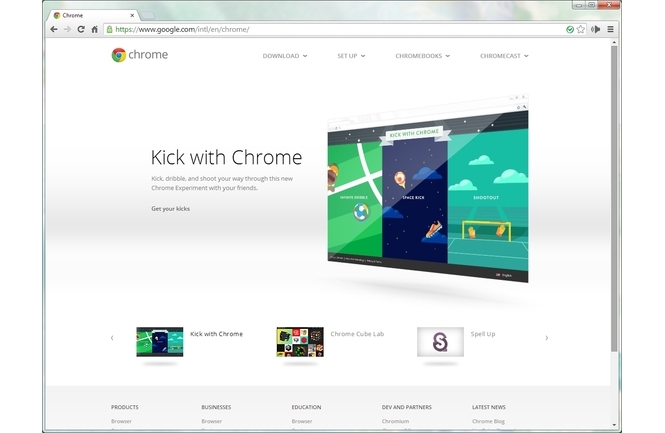The image size is (665, 433).
Task: Click the 'Chrome Cube Lab' carousel label
Action: coord(357,334)
